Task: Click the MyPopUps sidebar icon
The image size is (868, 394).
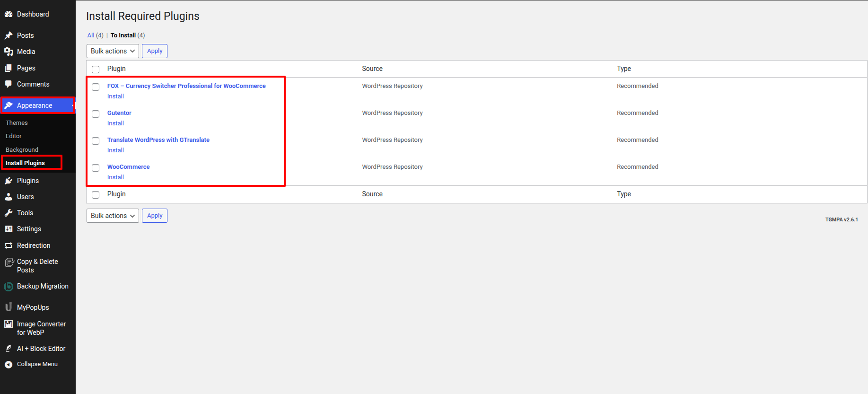Action: coord(9,307)
